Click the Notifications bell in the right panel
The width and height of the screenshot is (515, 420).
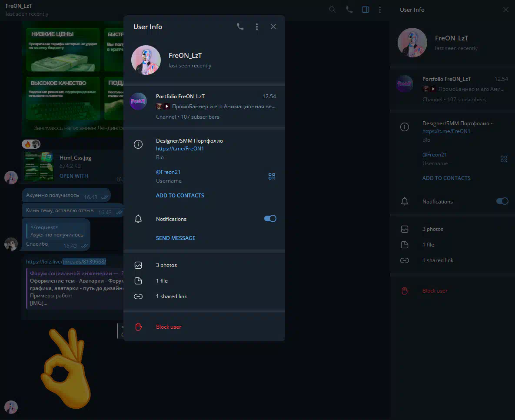(405, 201)
